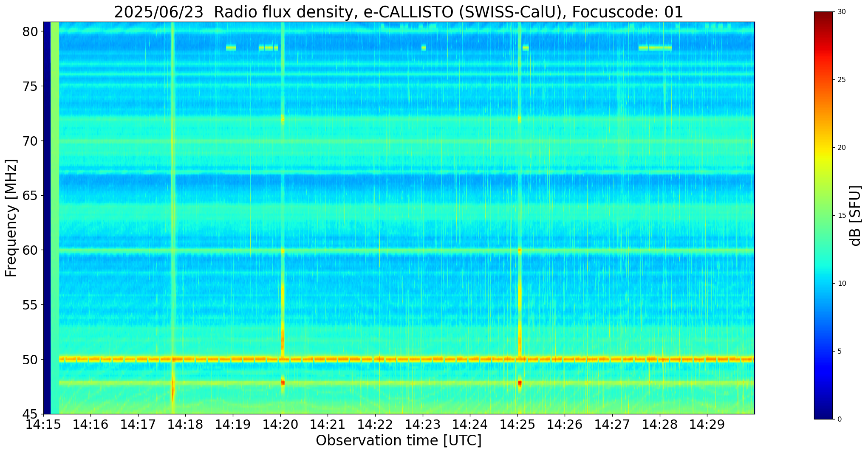Click the dark blue strip at the spectrogram's left edge

47,218
